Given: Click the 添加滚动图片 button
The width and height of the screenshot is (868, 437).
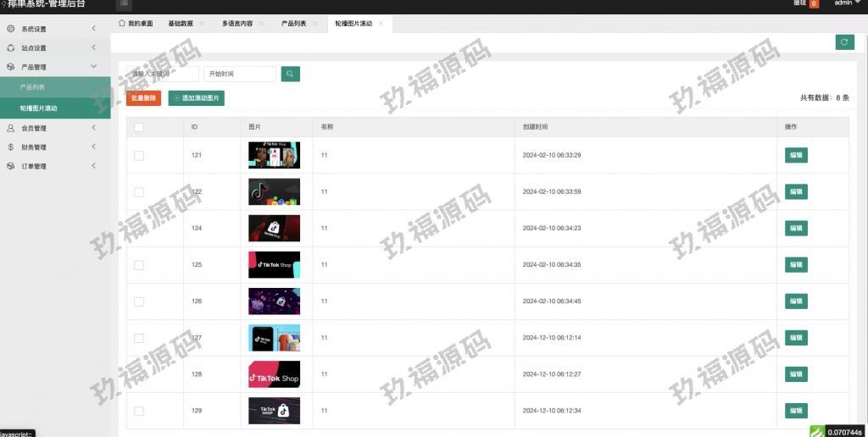Looking at the screenshot, I should [x=197, y=99].
